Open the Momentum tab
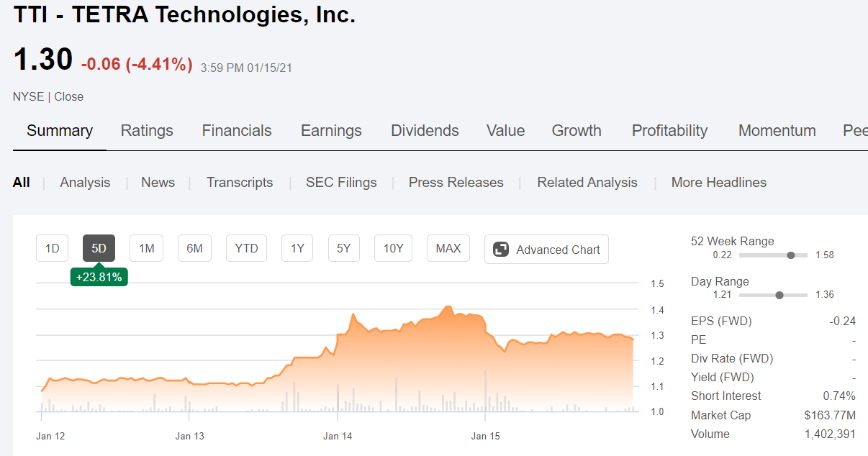 777,130
